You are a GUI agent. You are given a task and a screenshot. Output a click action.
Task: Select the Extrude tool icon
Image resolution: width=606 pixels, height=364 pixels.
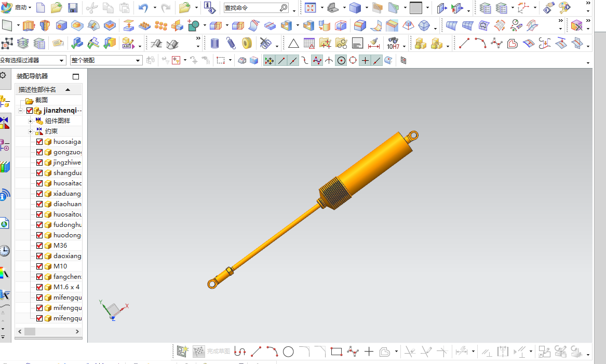pos(29,25)
